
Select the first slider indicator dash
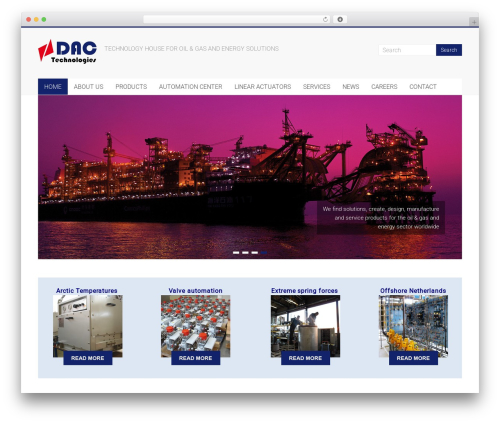pyautogui.click(x=236, y=253)
